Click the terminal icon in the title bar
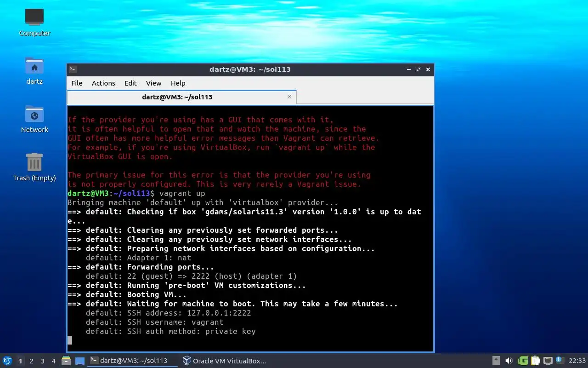The height and width of the screenshot is (368, 588). [73, 69]
